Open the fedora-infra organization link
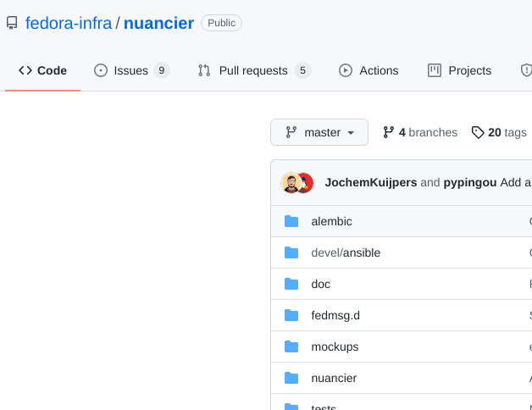532x410 pixels. [69, 23]
